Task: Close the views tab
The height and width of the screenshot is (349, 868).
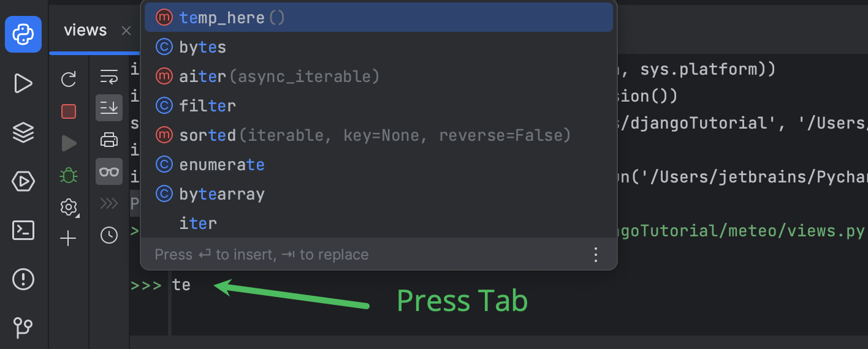Action: coord(126,31)
